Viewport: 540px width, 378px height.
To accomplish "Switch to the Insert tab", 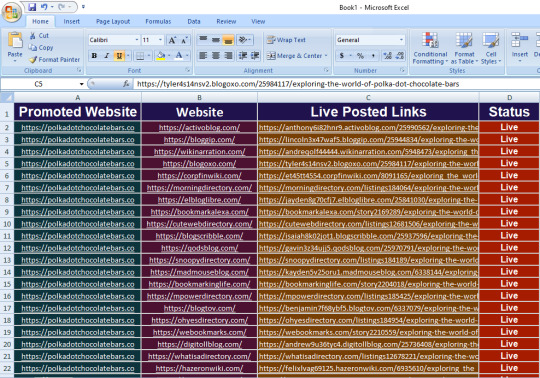I will pos(72,21).
